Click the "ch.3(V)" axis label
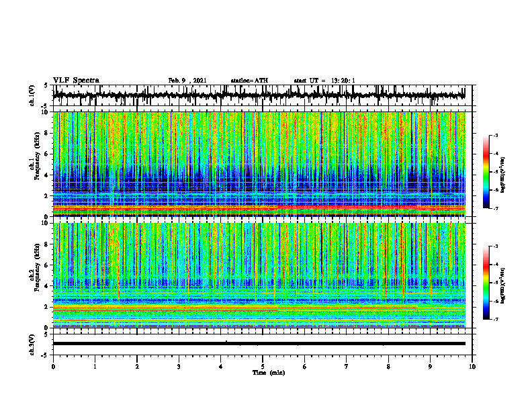 [x=32, y=345]
